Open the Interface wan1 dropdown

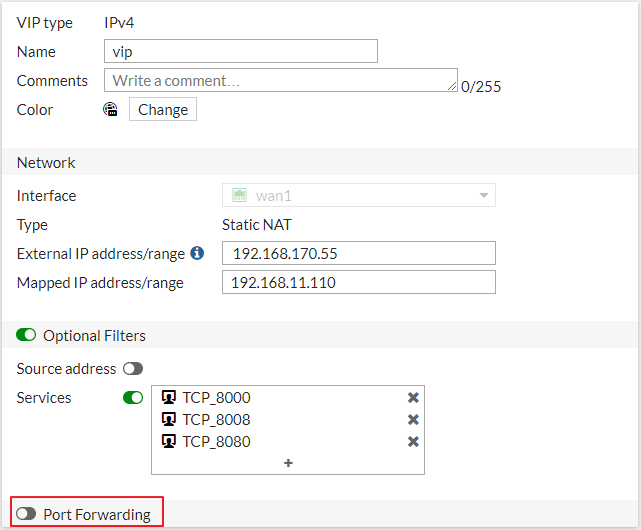tap(359, 195)
